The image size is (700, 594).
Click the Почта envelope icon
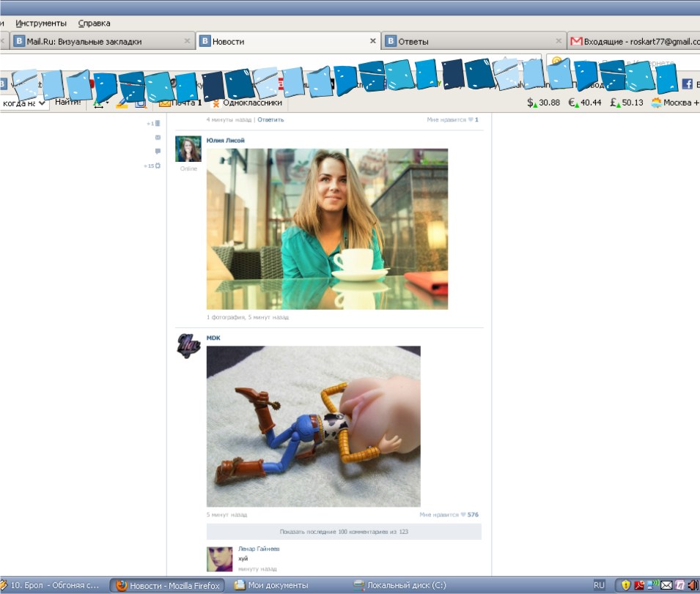tap(165, 103)
